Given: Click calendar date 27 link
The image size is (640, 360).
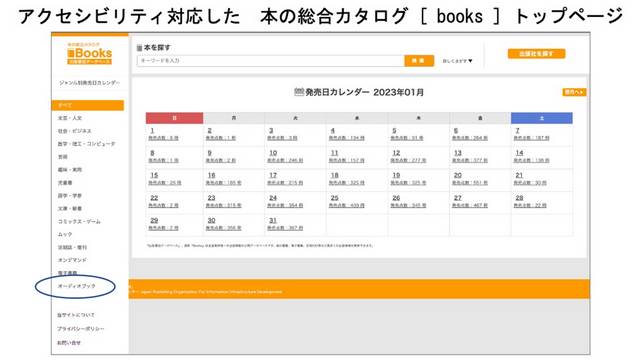Looking at the screenshot, I should click(x=458, y=198).
